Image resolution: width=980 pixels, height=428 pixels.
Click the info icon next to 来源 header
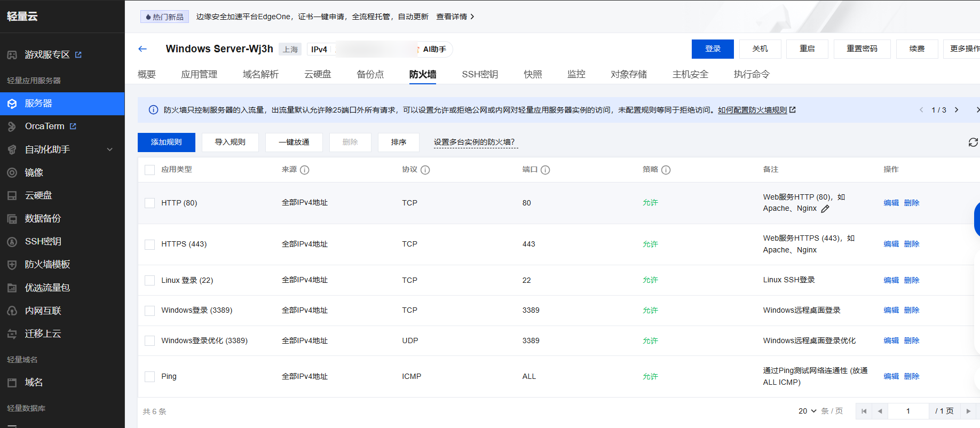pos(305,170)
